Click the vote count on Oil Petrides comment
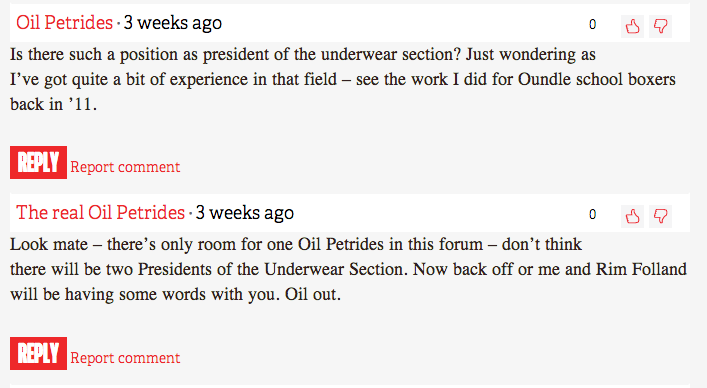This screenshot has height=388, width=707. [x=592, y=24]
